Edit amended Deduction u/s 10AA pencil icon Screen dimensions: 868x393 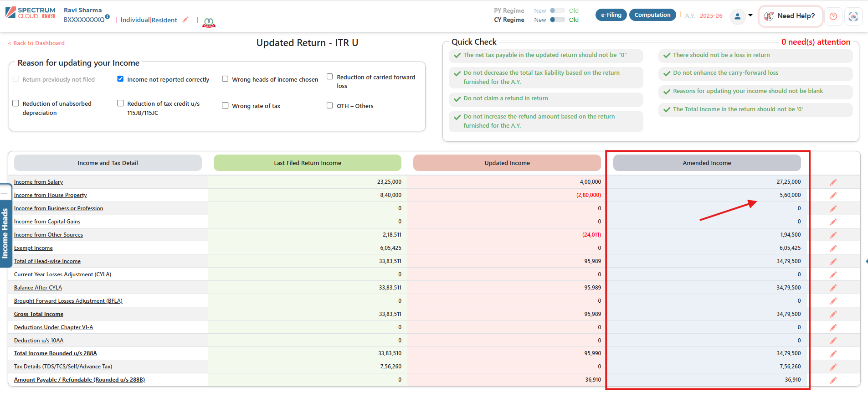tap(833, 341)
